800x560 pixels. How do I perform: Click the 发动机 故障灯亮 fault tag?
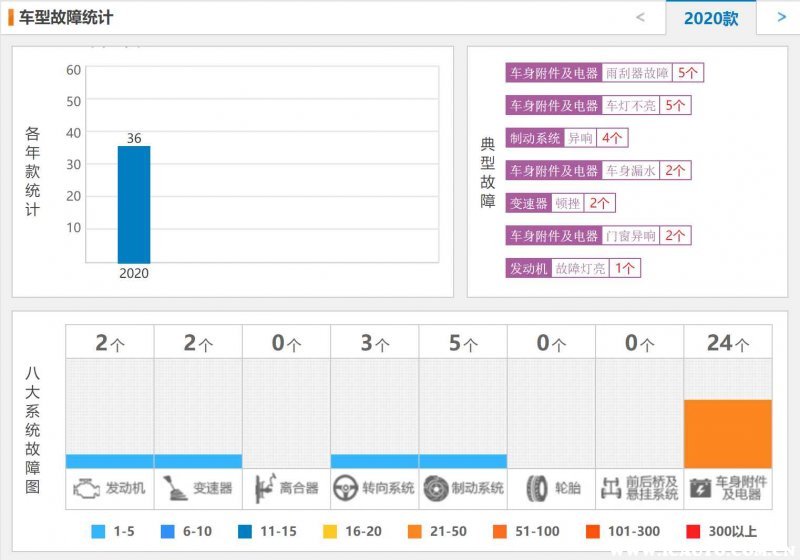pyautogui.click(x=580, y=268)
